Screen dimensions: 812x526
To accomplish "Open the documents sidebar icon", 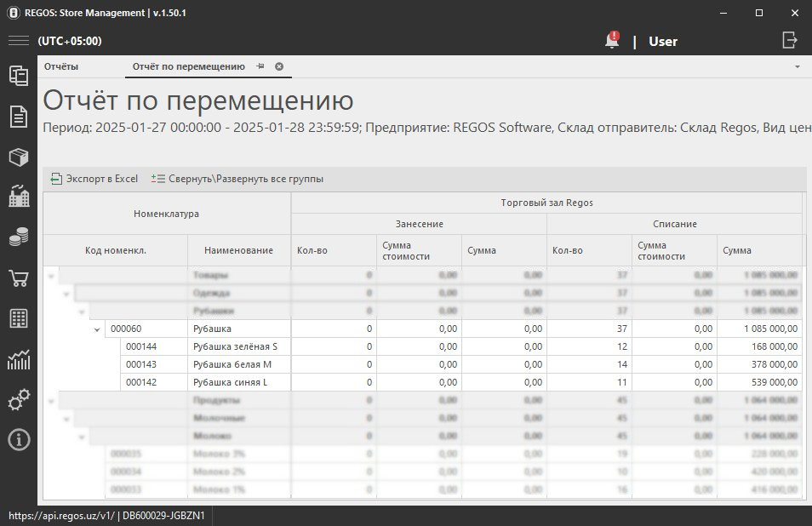I will 18,117.
